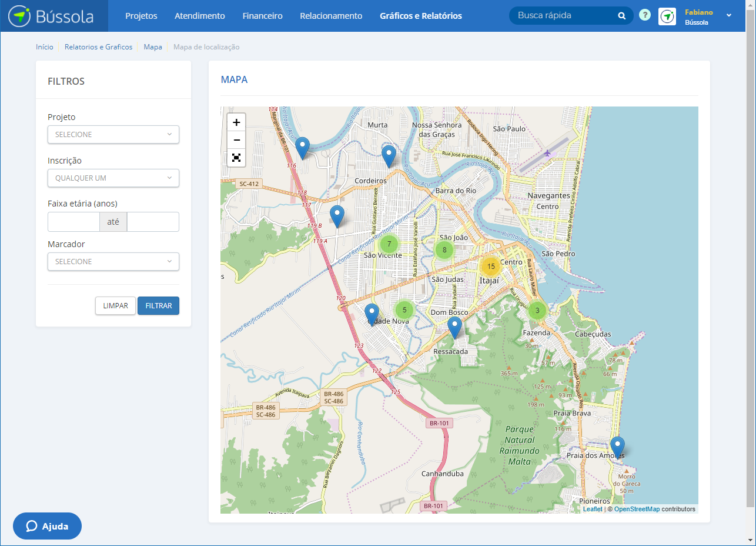Expand the Fabiano user account menu

coord(728,16)
